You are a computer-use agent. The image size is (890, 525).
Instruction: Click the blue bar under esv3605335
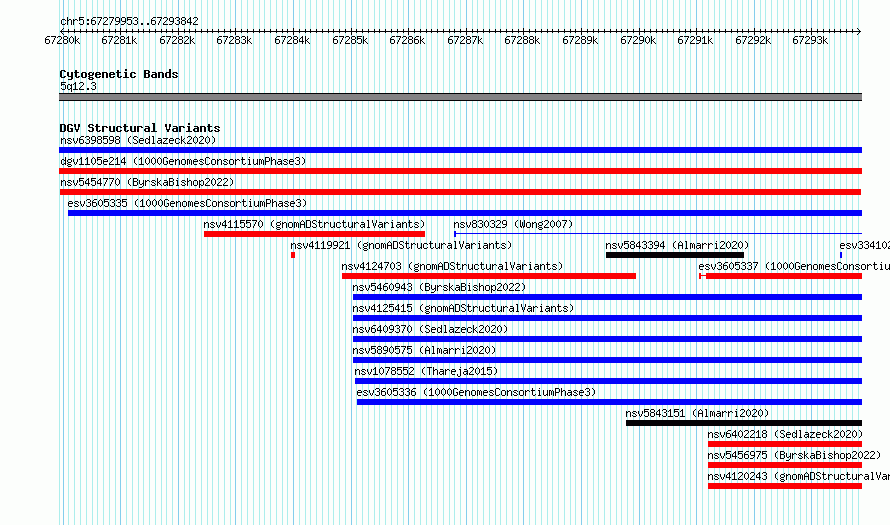point(465,213)
